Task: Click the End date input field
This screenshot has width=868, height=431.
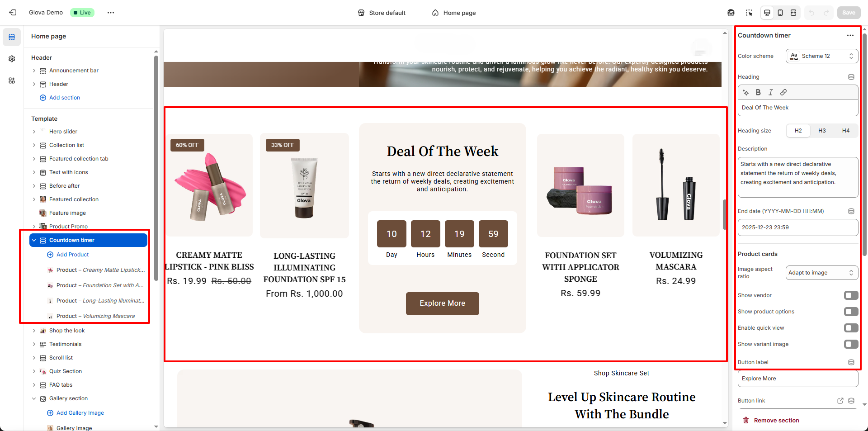Action: point(798,227)
